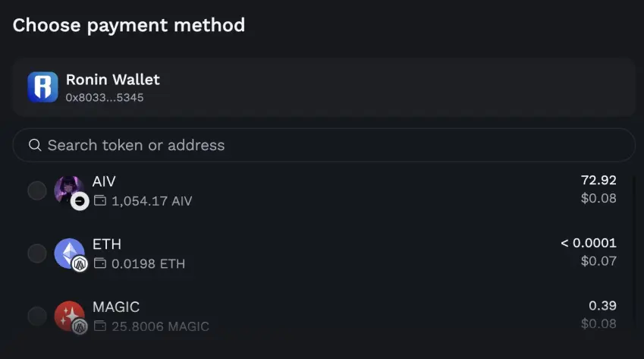Click the MAGIC red token icon
This screenshot has height=359, width=644.
69,316
